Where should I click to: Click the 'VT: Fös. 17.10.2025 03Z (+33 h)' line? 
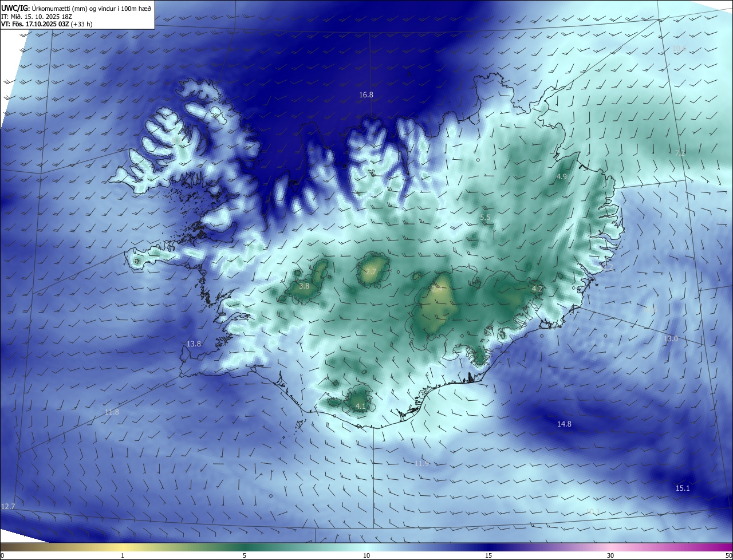[x=47, y=24]
